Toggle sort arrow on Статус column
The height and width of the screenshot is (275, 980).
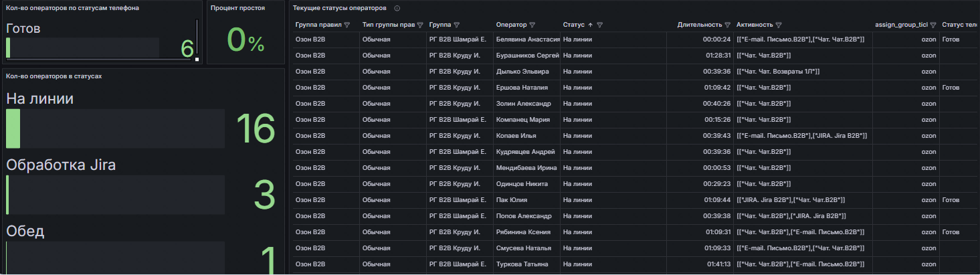(590, 25)
